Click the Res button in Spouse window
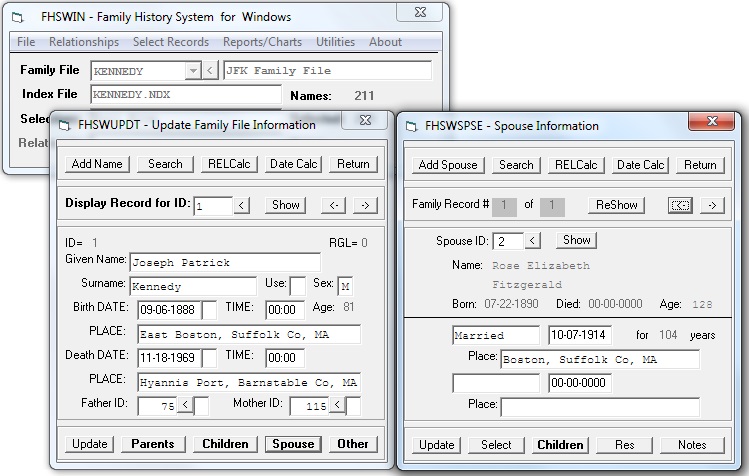The height and width of the screenshot is (476, 749). [x=625, y=445]
